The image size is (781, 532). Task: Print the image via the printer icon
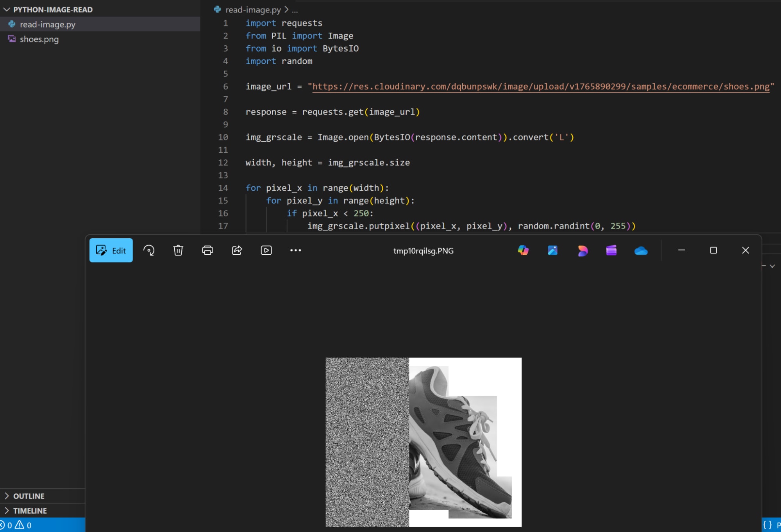[x=207, y=250]
